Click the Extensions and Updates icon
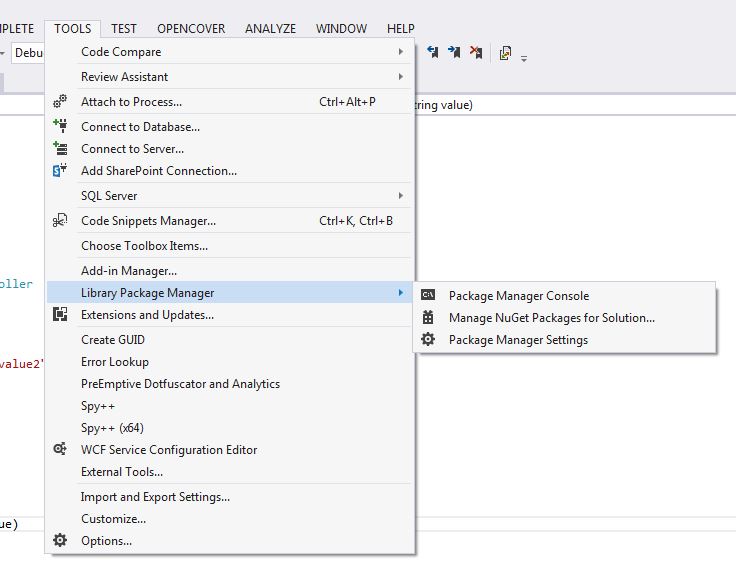 click(60, 314)
